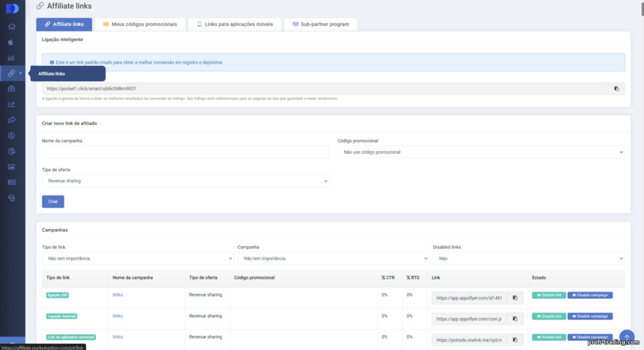This screenshot has height=350, width=644.
Task: Disable link for the Ligação Android row
Action: 549,316
